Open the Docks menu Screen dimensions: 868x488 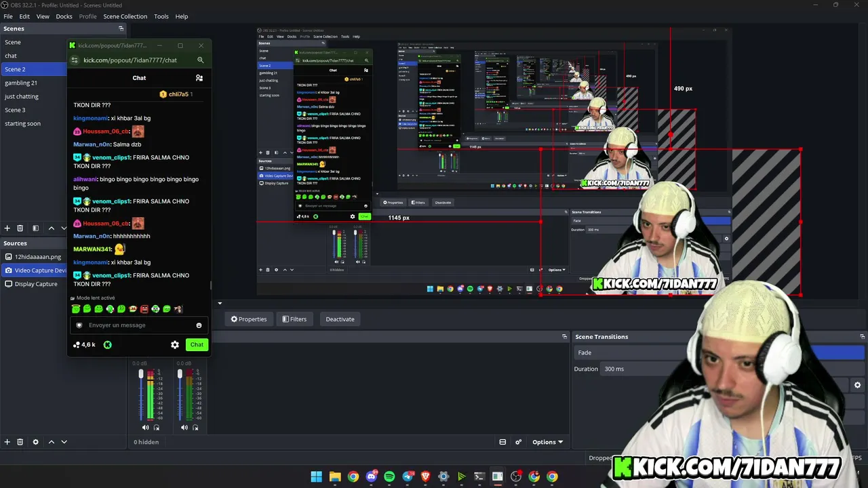64,16
